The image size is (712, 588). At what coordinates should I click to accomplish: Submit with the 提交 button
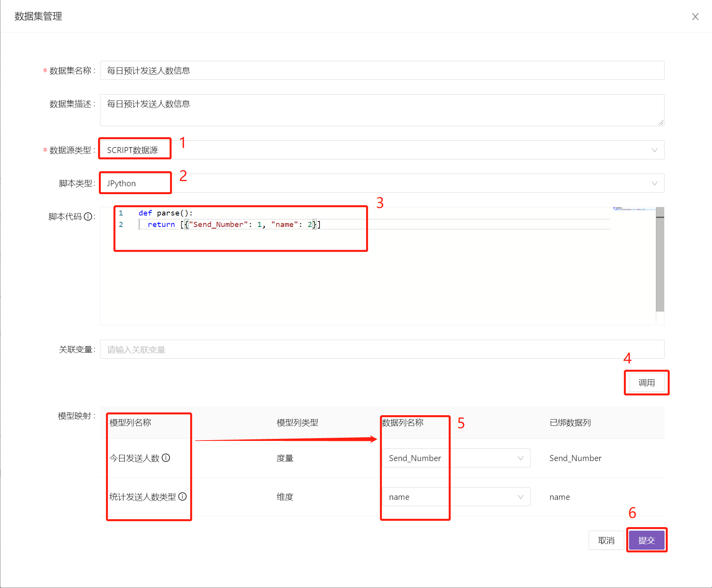click(x=646, y=540)
